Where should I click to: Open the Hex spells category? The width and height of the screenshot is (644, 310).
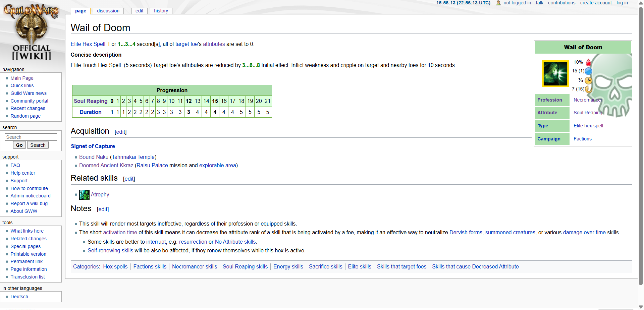point(115,266)
